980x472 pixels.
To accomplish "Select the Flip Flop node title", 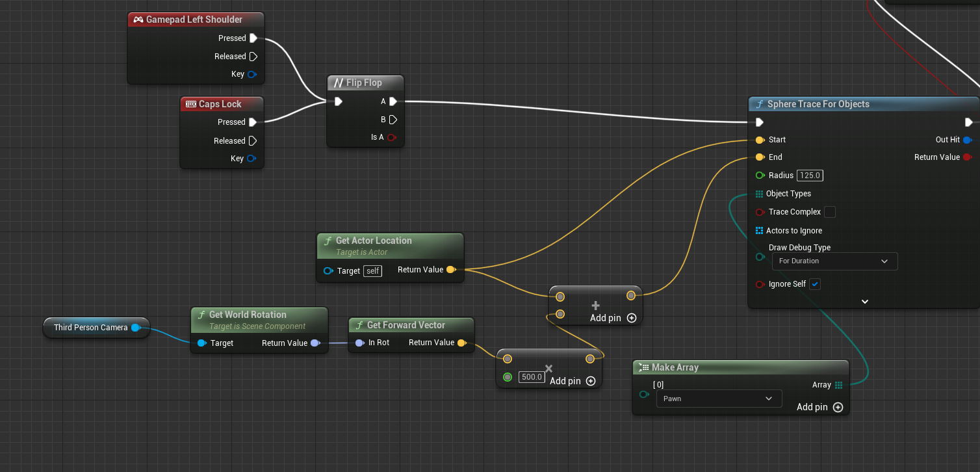I will pos(364,83).
